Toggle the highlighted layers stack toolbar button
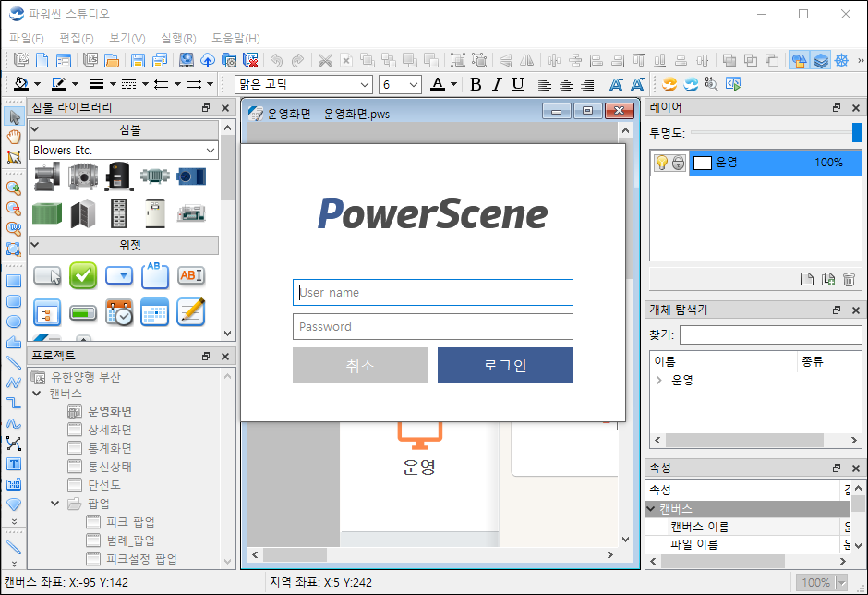Image resolution: width=868 pixels, height=595 pixels. 820,60
